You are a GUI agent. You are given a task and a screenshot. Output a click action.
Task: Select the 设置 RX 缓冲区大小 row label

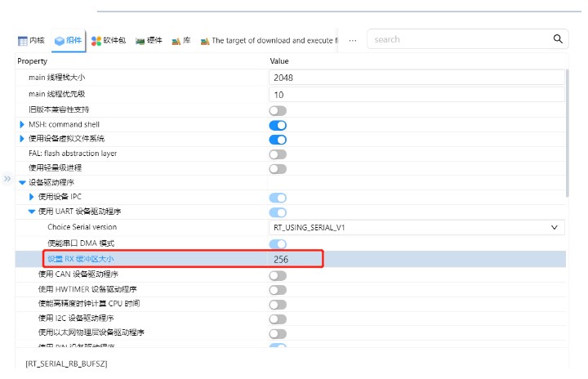[80, 259]
